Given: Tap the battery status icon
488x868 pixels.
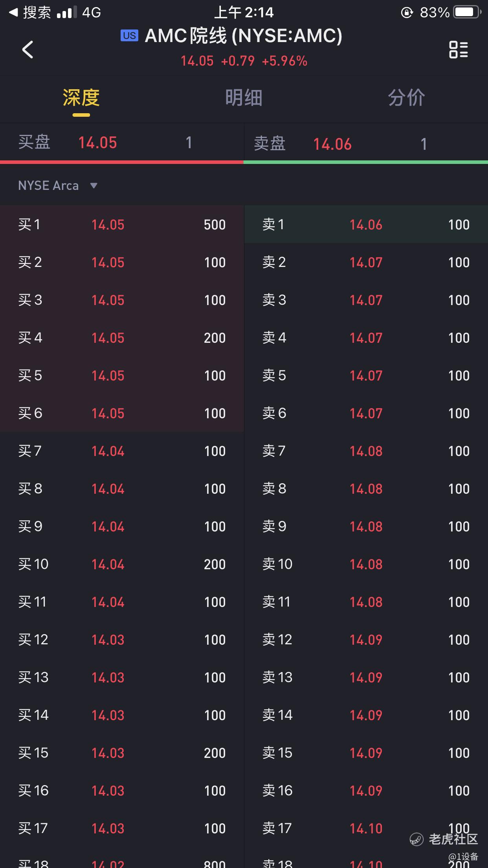Looking at the screenshot, I should pyautogui.click(x=467, y=12).
